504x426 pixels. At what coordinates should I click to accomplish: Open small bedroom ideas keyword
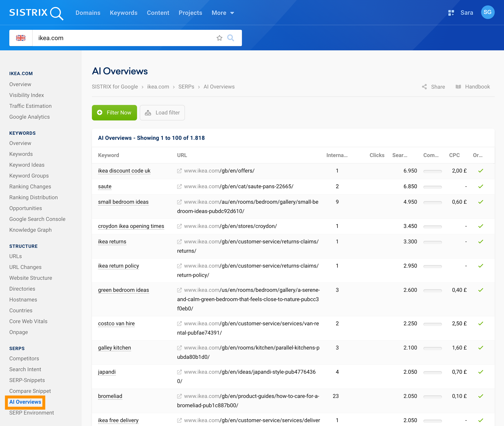[x=123, y=202]
